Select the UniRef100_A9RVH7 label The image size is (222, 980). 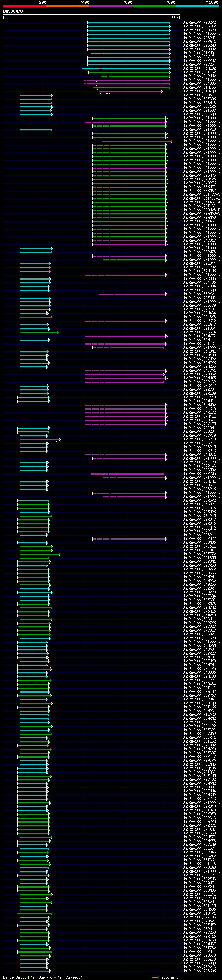tap(199, 60)
